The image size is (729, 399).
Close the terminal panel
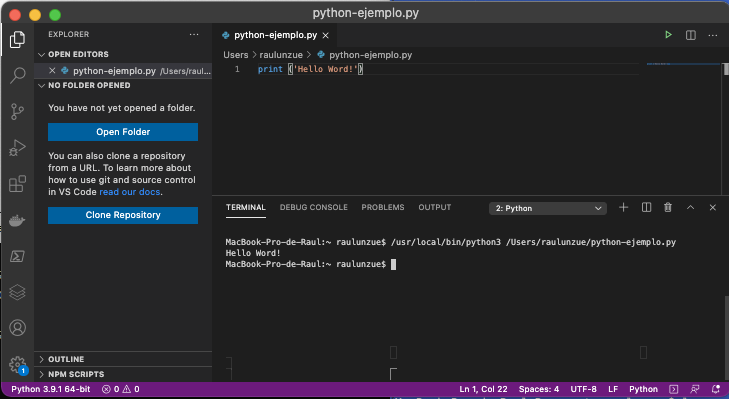tap(712, 207)
